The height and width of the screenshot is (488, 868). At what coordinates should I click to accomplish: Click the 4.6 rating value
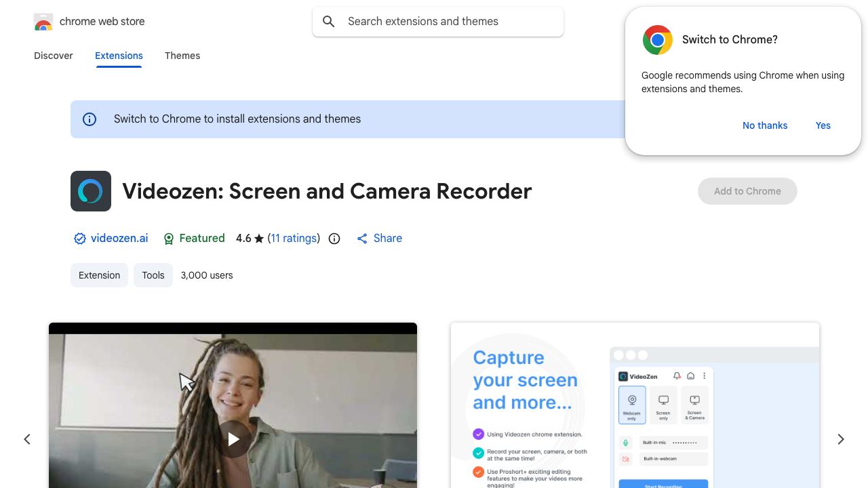click(x=243, y=239)
